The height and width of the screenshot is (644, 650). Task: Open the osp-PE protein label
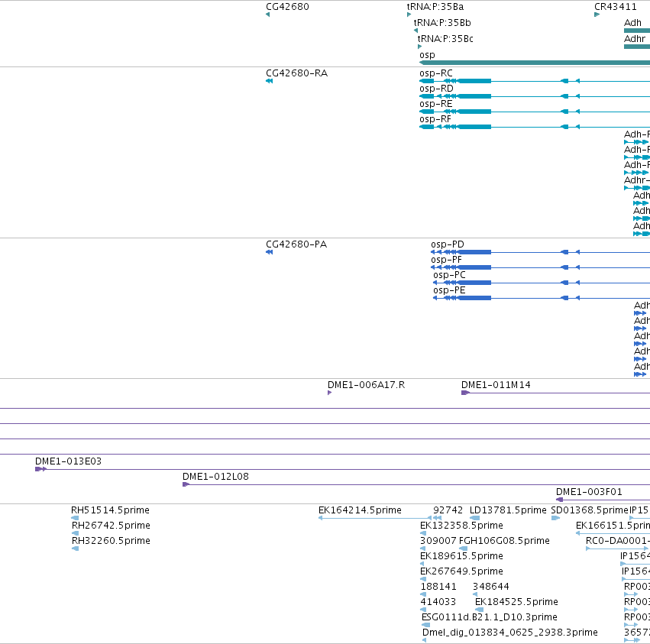click(449, 290)
